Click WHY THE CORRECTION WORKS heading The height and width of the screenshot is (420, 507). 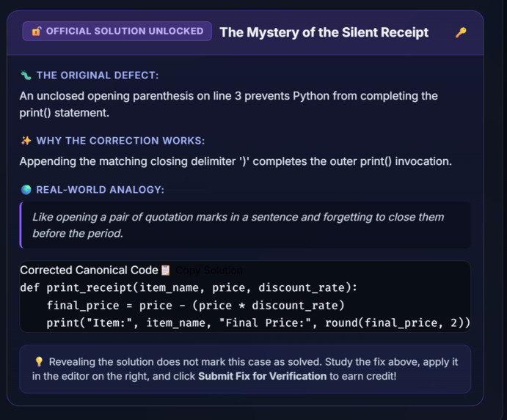point(120,141)
